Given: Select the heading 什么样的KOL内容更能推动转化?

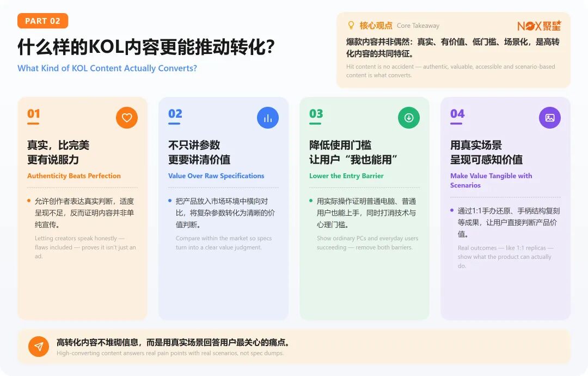Looking at the screenshot, I should point(146,47).
